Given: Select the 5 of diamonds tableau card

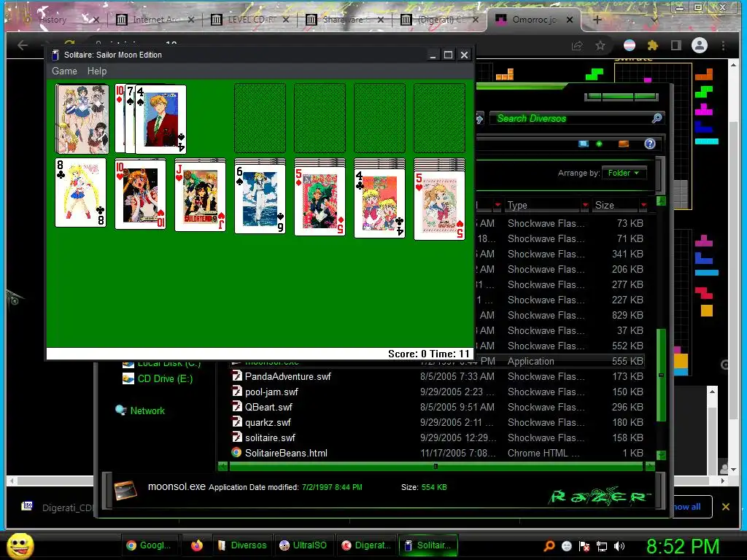Looking at the screenshot, I should 320,201.
